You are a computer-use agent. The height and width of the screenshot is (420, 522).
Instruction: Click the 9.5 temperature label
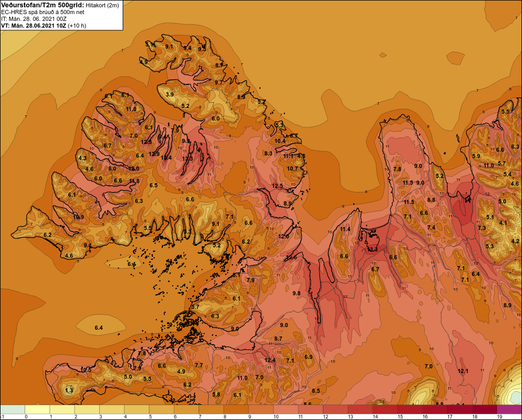[x=201, y=49]
